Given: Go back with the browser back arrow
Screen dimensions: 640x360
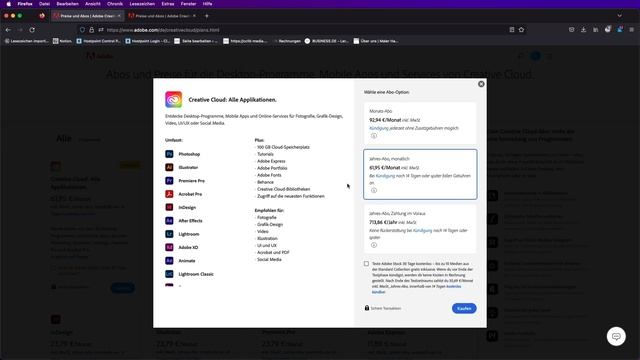Looking at the screenshot, I should tap(8, 30).
